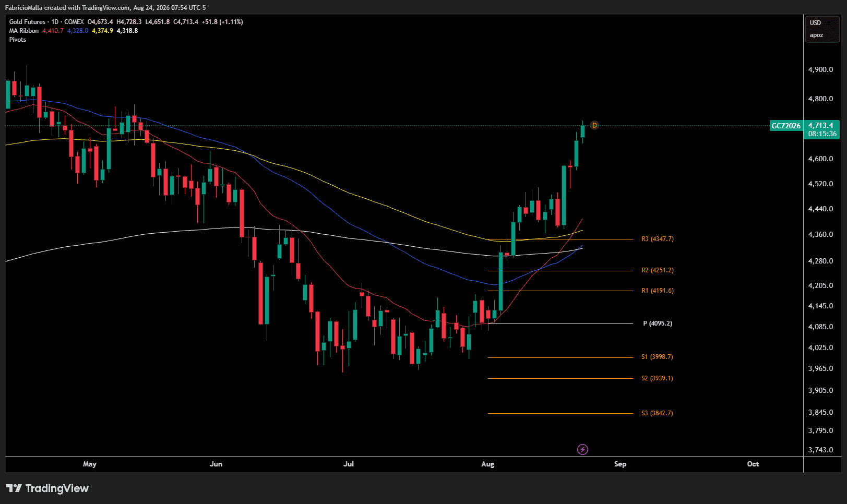Click the S2 (3939.1) pivot label
847x504 pixels.
pos(657,378)
